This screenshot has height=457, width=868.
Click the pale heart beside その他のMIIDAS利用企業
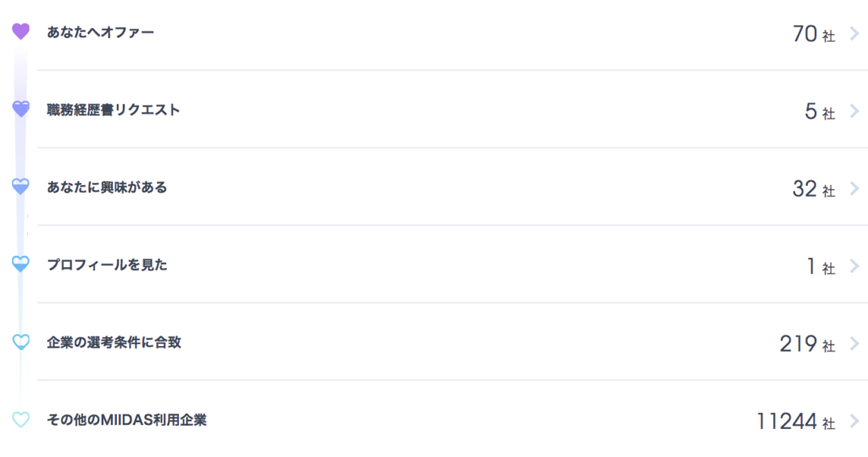(x=21, y=420)
